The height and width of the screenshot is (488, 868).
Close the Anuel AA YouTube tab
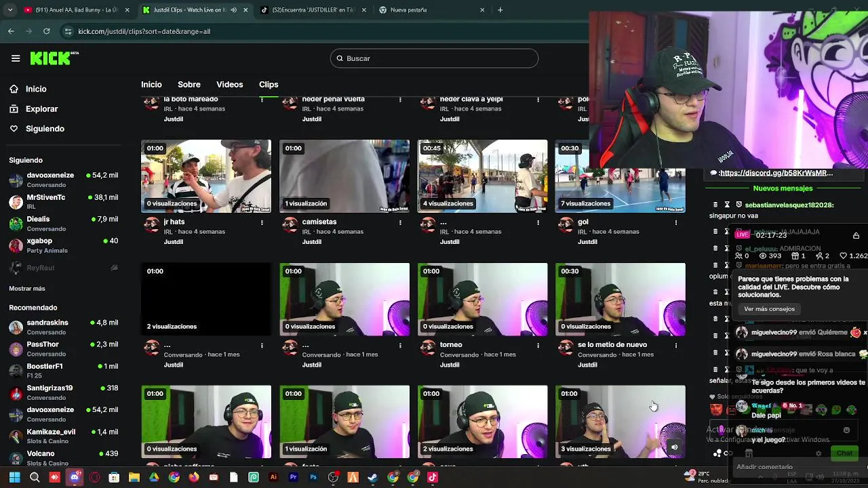127,10
